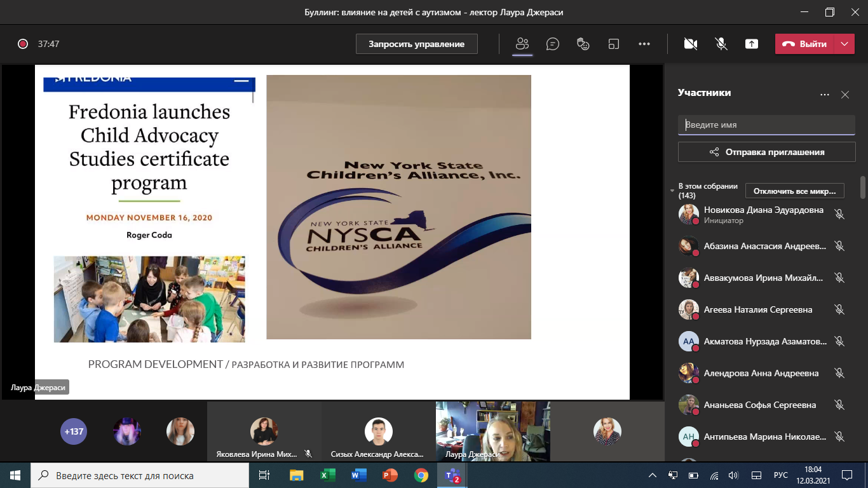Screen dimensions: 868x488
Task: Unmute the microphone in the toolbar
Action: [x=721, y=44]
